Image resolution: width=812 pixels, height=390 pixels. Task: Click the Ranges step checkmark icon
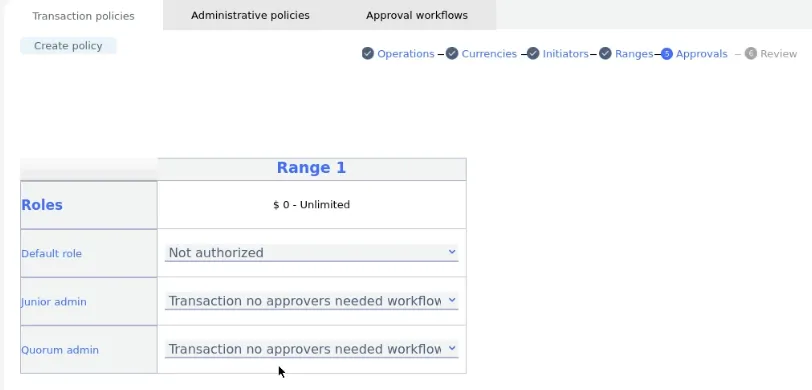coord(605,53)
